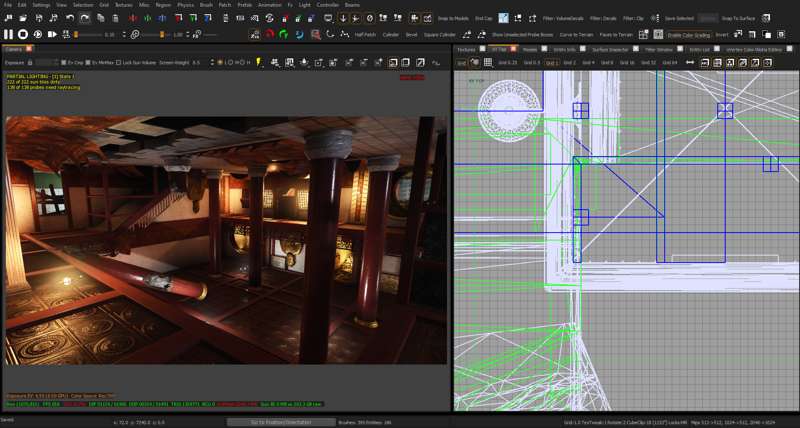800x428 pixels.
Task: Click the light bulb icon in camera toolbar
Action: (258, 62)
